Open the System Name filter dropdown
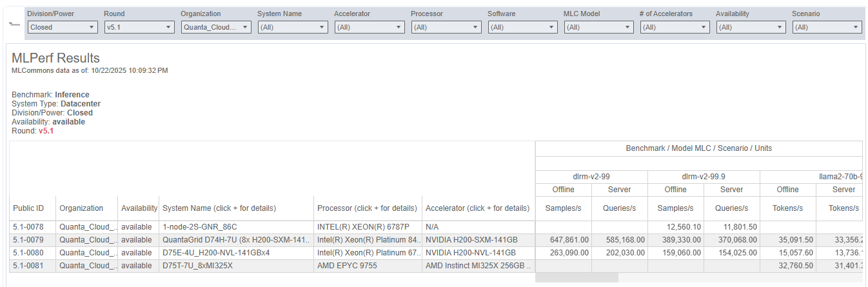The image size is (868, 287). 293,27
